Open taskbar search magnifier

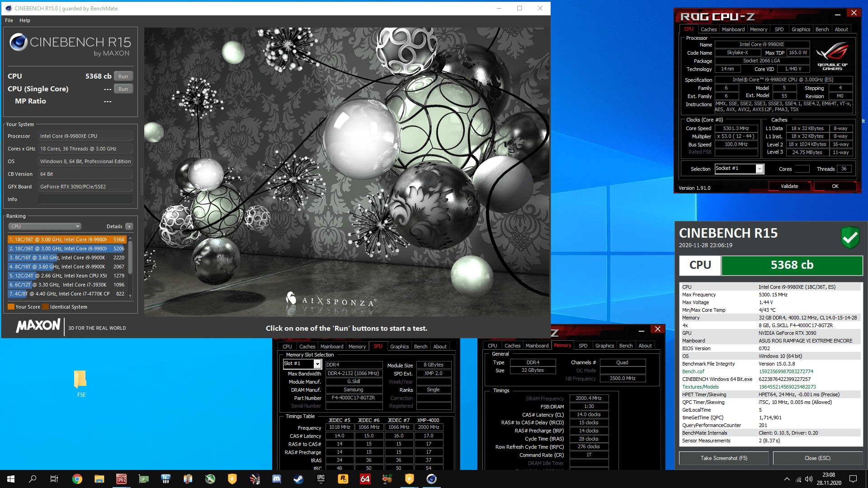pyautogui.click(x=33, y=479)
